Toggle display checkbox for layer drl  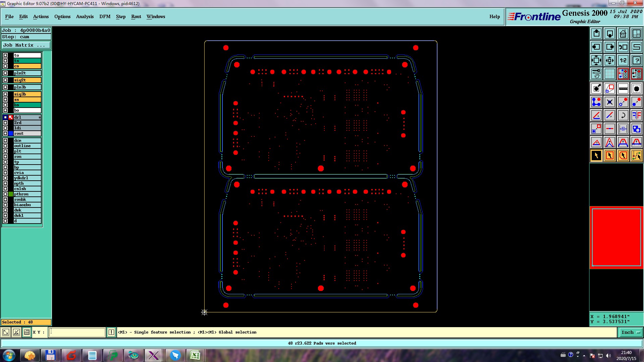pyautogui.click(x=5, y=117)
